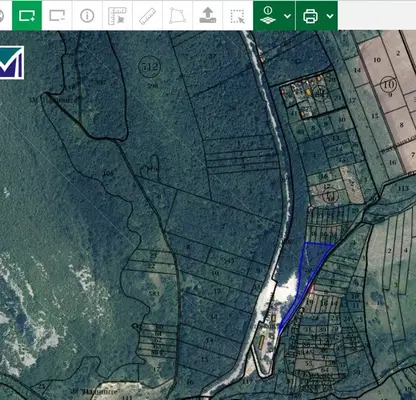The width and height of the screenshot is (416, 400).
Task: Open the coordinate ruler picker tool
Action: point(117,15)
